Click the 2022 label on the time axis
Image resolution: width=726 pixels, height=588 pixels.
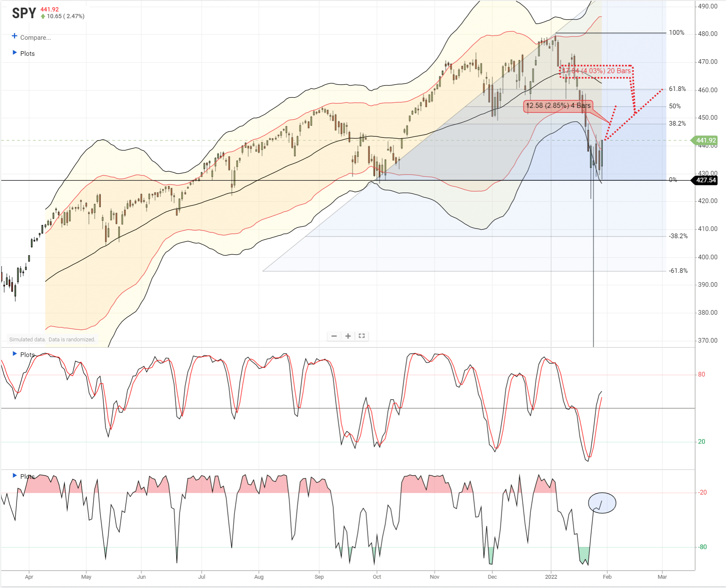click(x=551, y=577)
